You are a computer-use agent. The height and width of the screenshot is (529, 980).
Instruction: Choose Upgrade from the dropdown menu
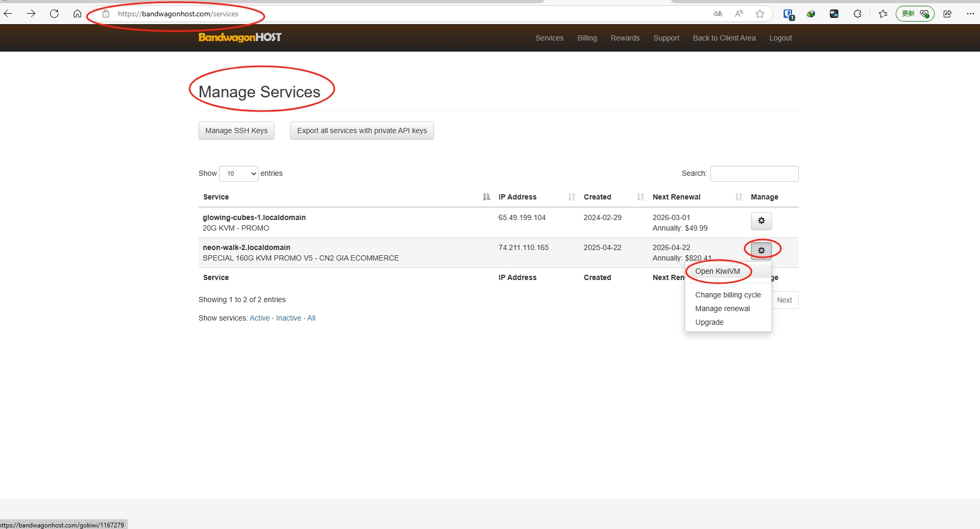[x=728, y=322]
